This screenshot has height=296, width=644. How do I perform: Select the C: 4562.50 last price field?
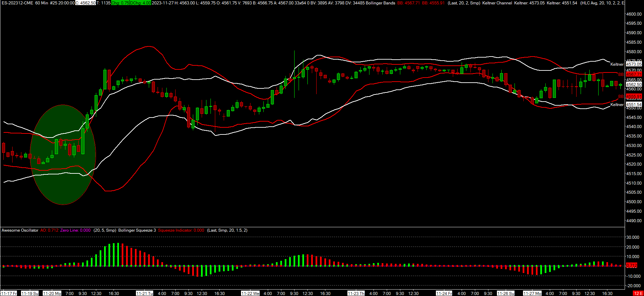(85, 3)
